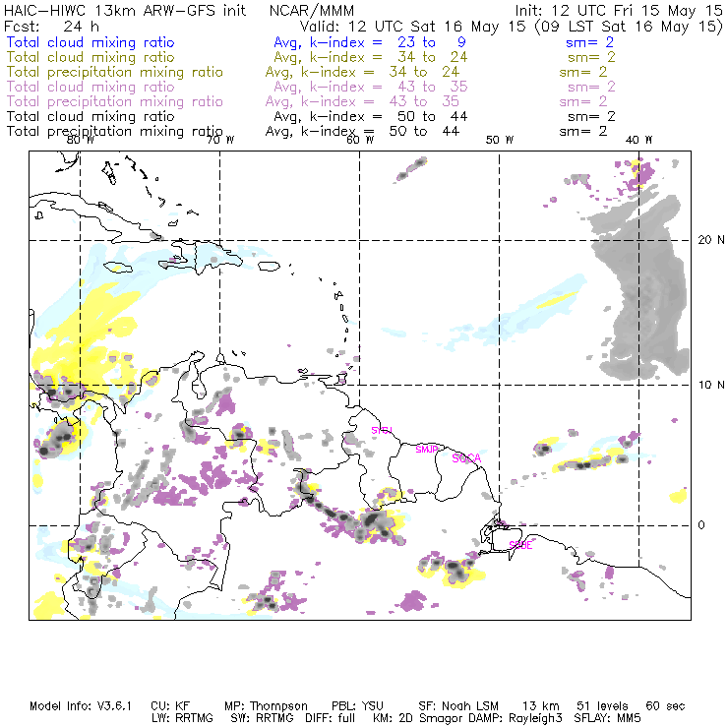This screenshot has height=728, width=728.
Task: Click the black "Total cloud mixing ratio" legend label
Action: [91, 116]
